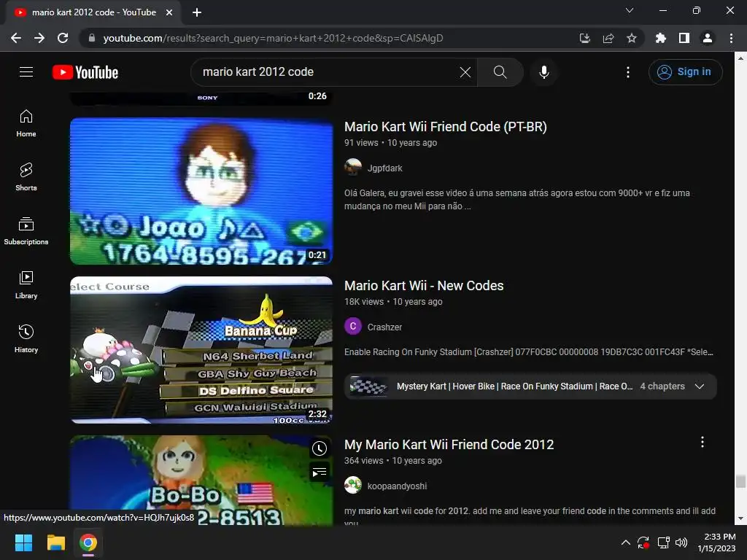Go forward with browser forward arrow
The width and height of the screenshot is (747, 560).
(x=39, y=38)
